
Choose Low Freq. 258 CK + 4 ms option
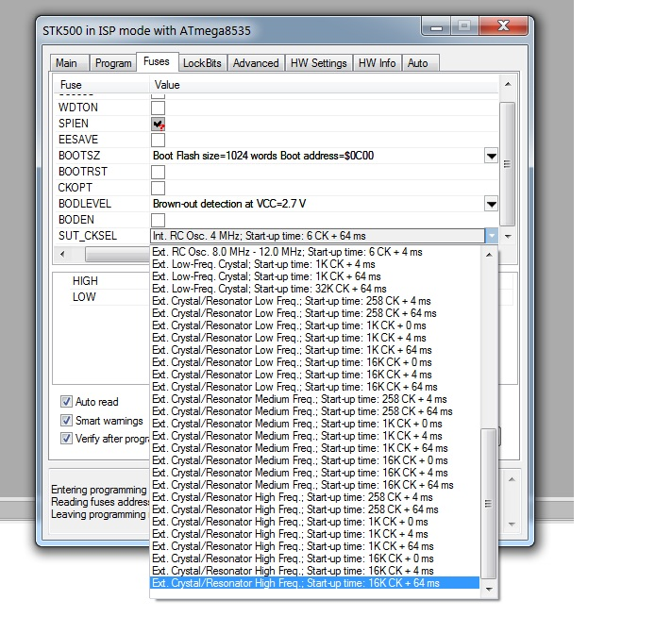click(315, 301)
